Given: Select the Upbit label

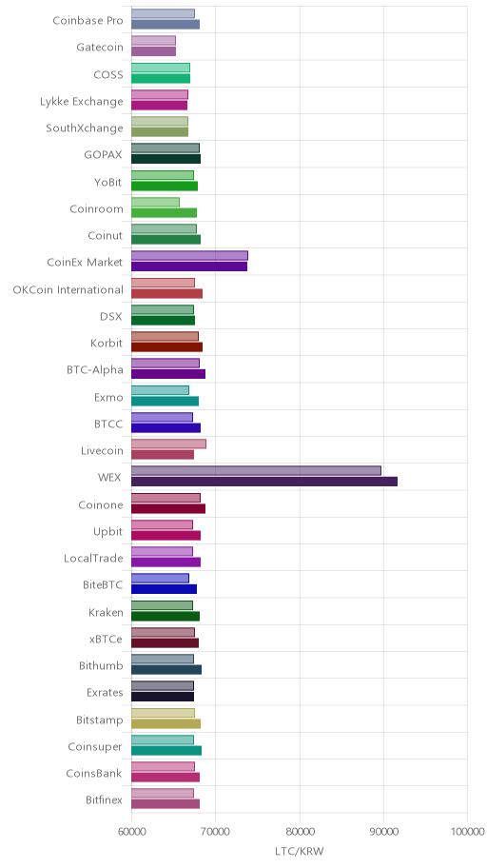Looking at the screenshot, I should coord(107,532).
